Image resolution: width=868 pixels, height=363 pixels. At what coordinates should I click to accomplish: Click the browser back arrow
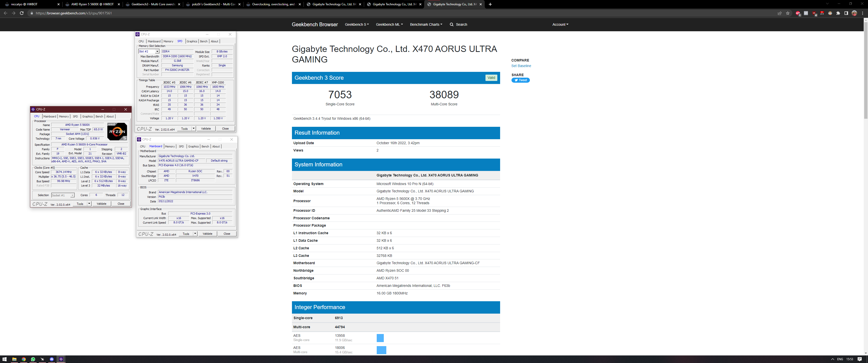(x=5, y=13)
